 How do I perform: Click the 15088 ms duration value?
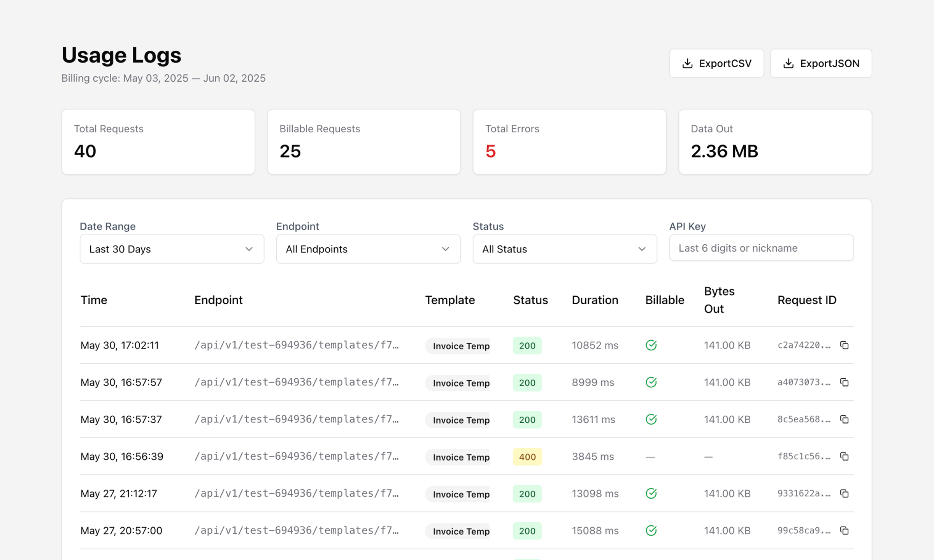pyautogui.click(x=595, y=530)
